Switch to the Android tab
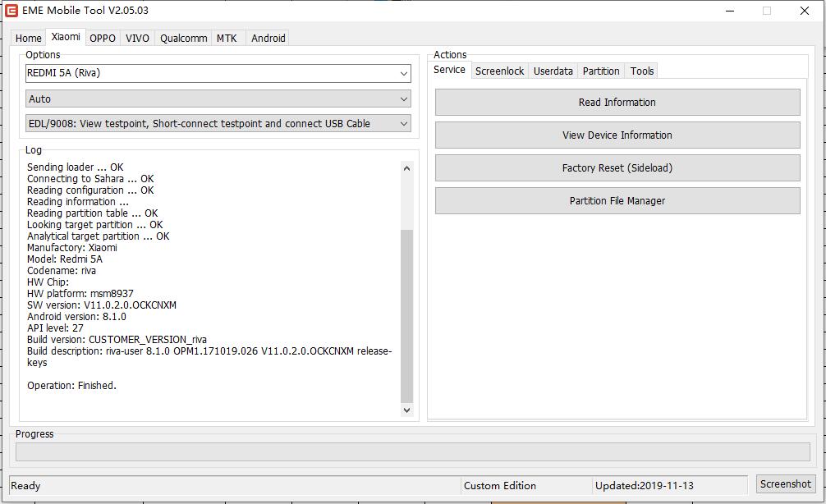 click(268, 38)
